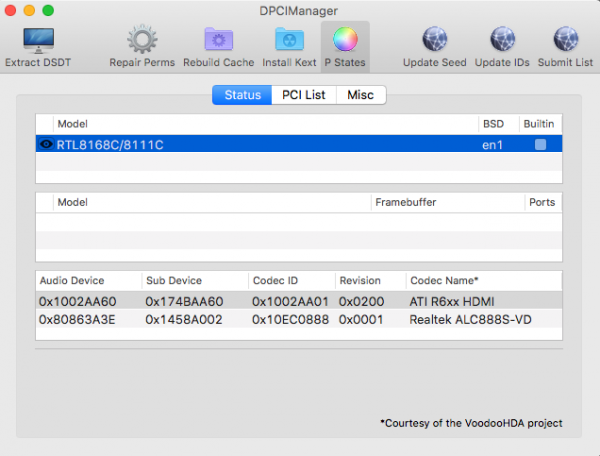This screenshot has width=600, height=456.
Task: Click network table Model column header
Action: click(73, 124)
